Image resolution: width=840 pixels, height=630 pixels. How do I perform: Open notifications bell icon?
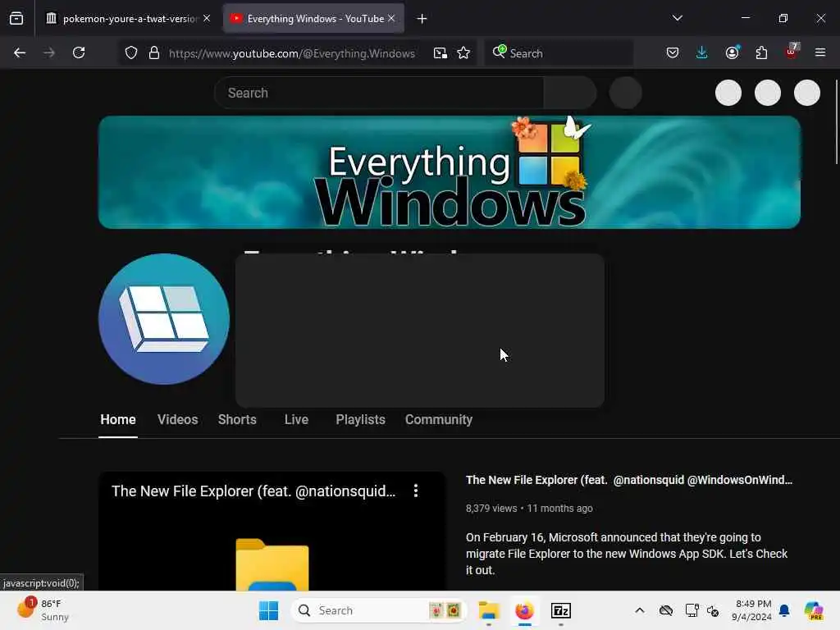[x=784, y=610]
